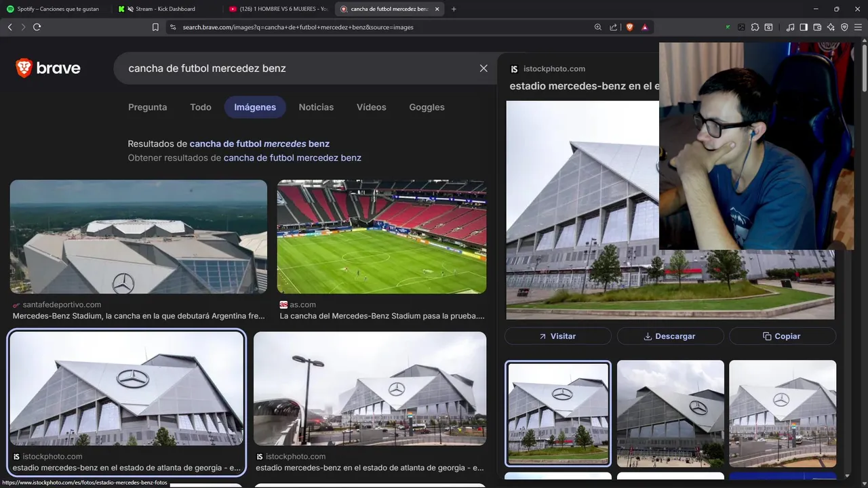
Task: Open the green extension icon in toolbar
Action: point(728,27)
